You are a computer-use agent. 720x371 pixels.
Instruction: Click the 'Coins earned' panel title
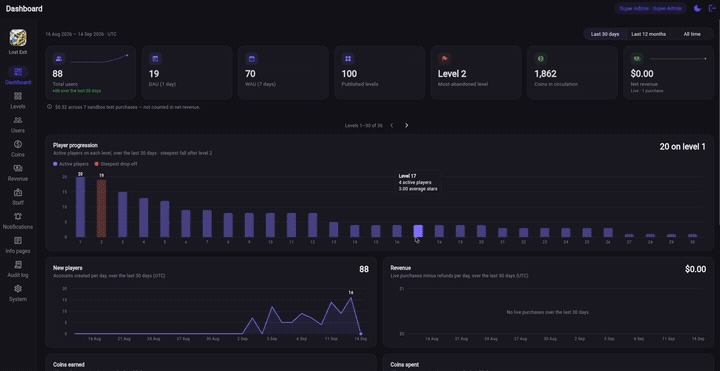pyautogui.click(x=69, y=365)
